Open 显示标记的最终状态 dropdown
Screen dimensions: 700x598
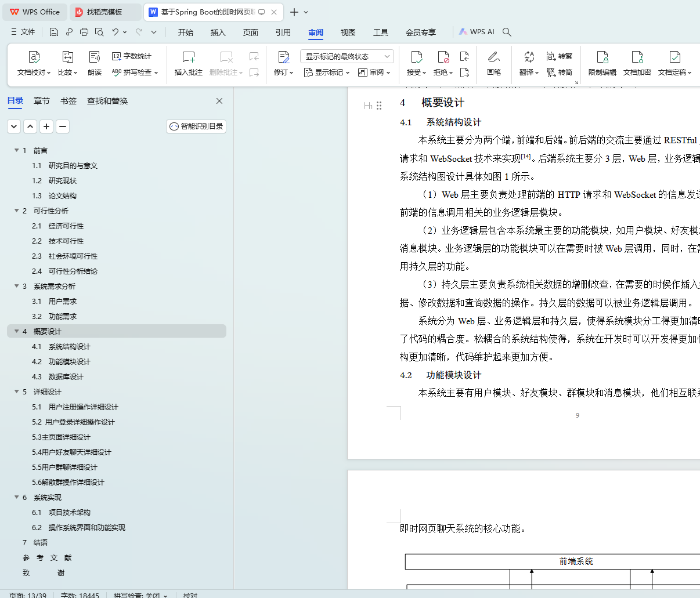[347, 56]
